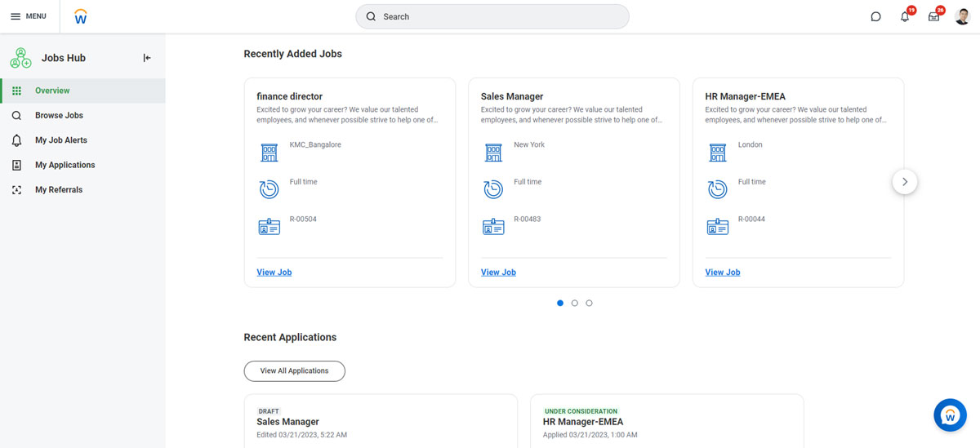Open the Workday assistant floating button

(950, 415)
